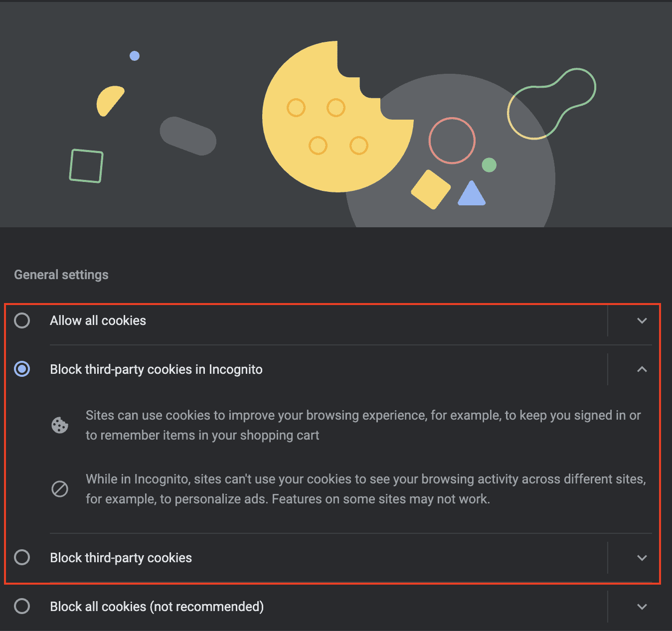Expand the Block third-party cookies chevron

(x=642, y=558)
